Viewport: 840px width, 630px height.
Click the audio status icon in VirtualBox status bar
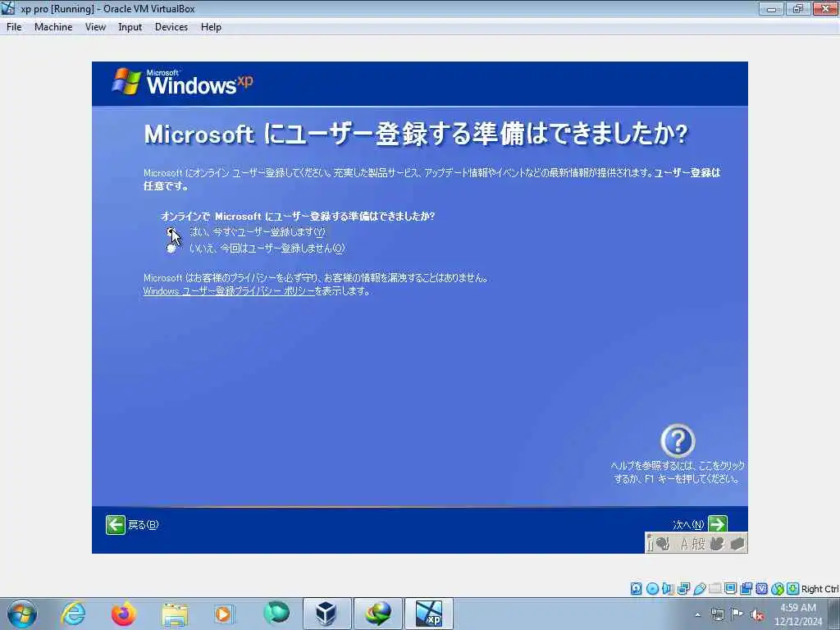[x=668, y=589]
